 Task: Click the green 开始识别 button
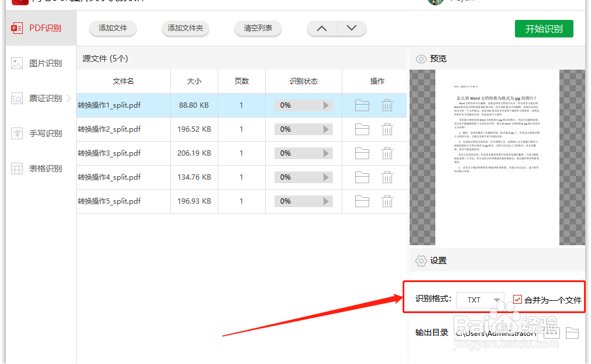(544, 28)
